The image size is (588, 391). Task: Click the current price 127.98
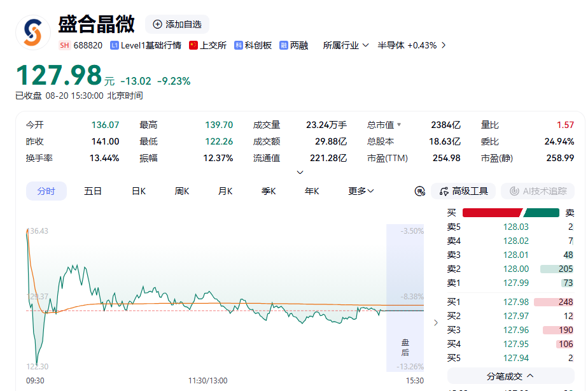[x=59, y=75]
